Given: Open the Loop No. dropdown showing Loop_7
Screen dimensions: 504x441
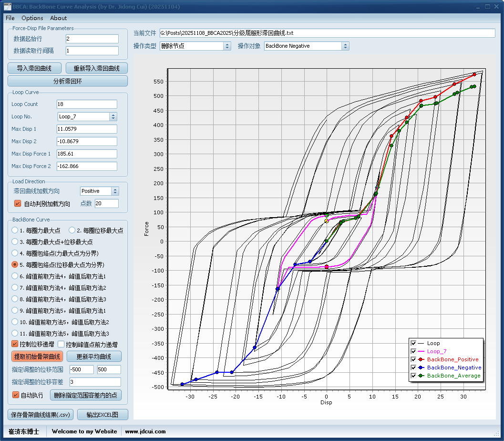Looking at the screenshot, I should 113,116.
